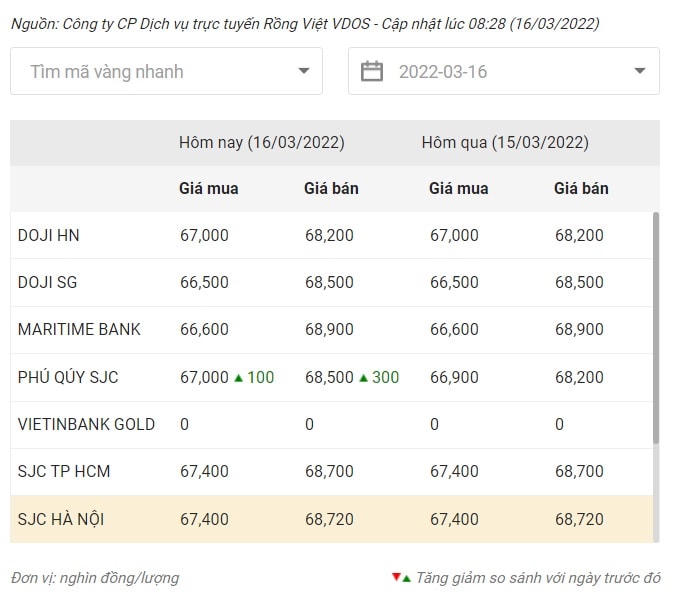Click the 'Đơn vị: nghìn đồng/lượng' note

tap(95, 578)
